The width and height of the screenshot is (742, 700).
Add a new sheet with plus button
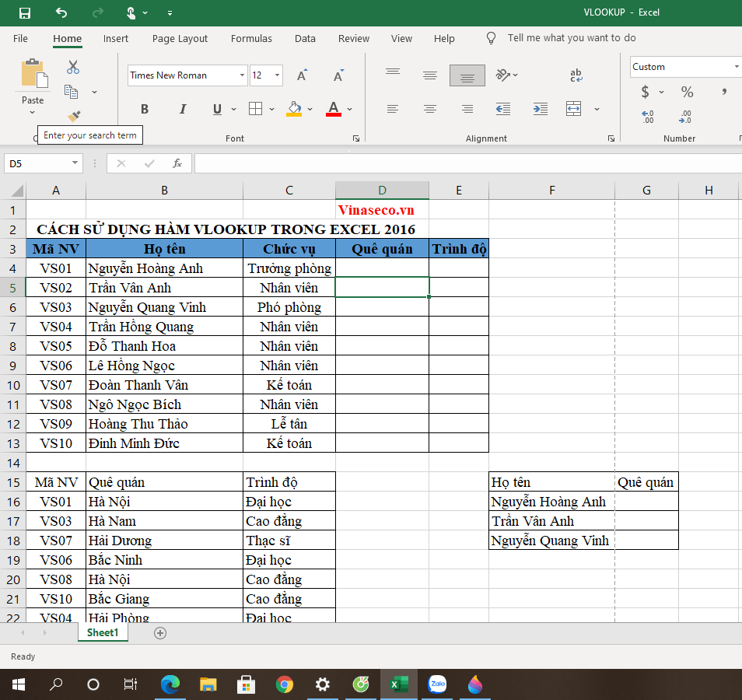160,633
